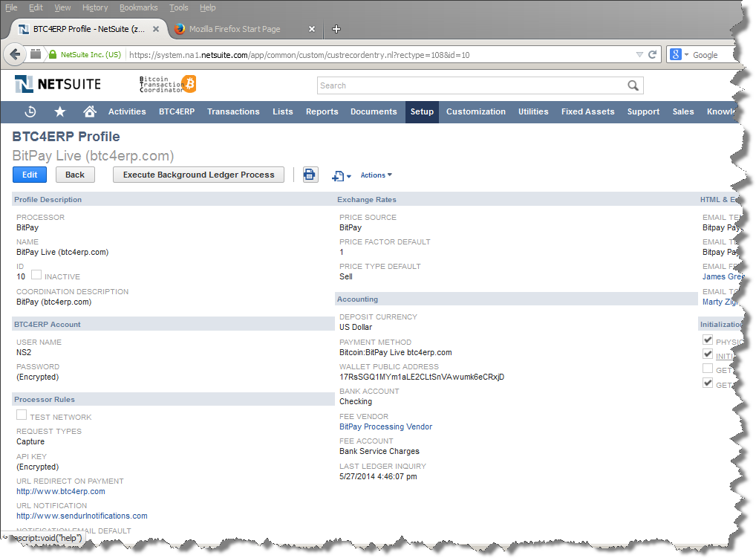
Task: Open the Marty Zig... email link
Action: point(720,302)
